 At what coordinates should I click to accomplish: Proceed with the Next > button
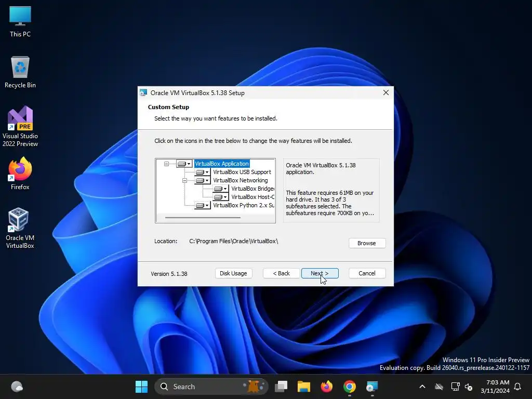[x=320, y=273]
